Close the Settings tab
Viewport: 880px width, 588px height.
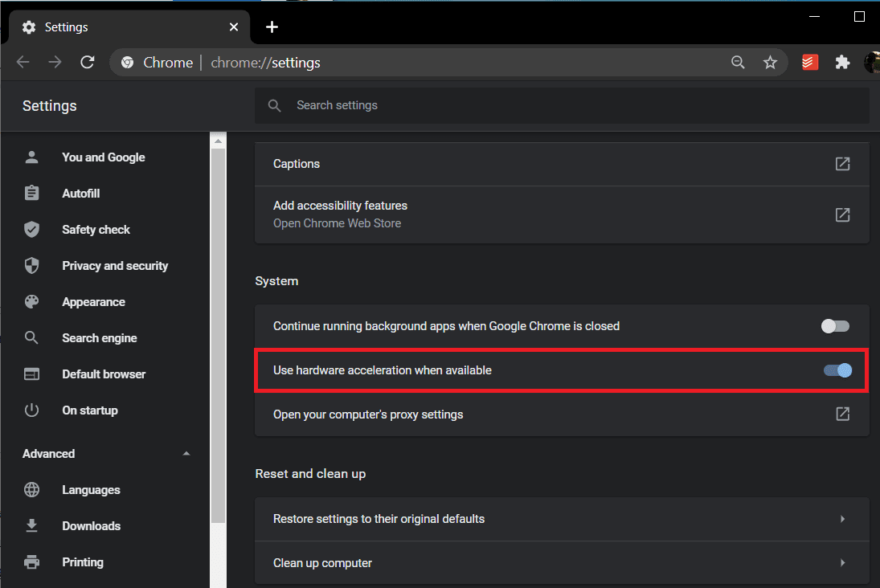(234, 27)
